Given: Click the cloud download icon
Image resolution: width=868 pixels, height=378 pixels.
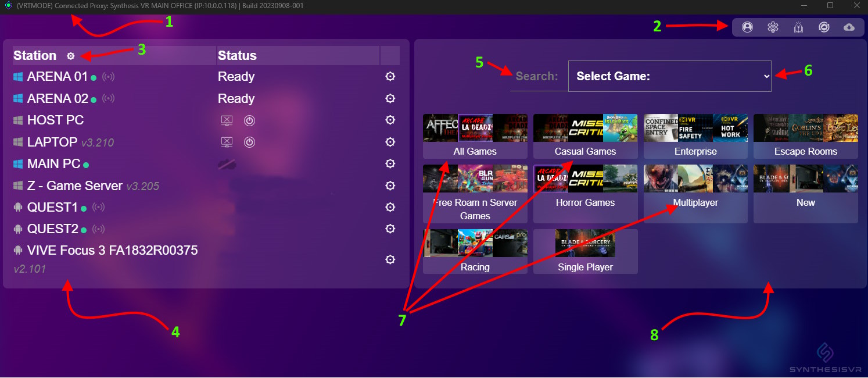Looking at the screenshot, I should point(849,27).
